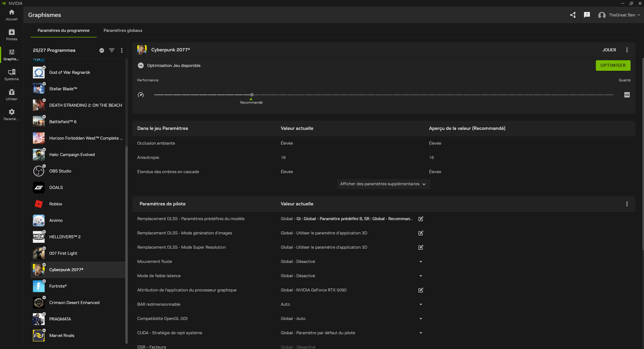
Task: Go to Accueil in the sidebar
Action: coord(12,15)
